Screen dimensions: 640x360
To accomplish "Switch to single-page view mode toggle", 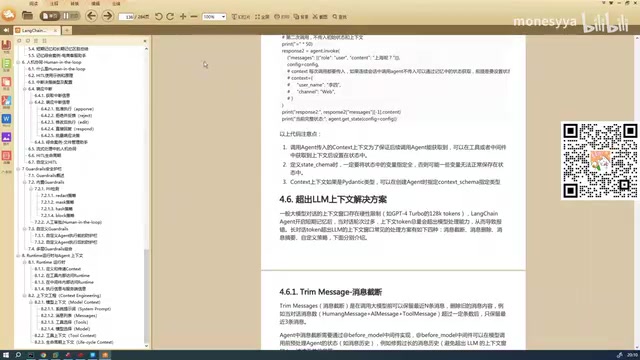I will point(50,16).
